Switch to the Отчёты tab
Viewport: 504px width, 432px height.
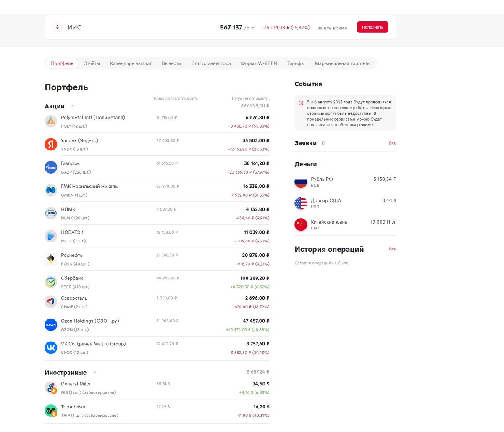point(92,63)
